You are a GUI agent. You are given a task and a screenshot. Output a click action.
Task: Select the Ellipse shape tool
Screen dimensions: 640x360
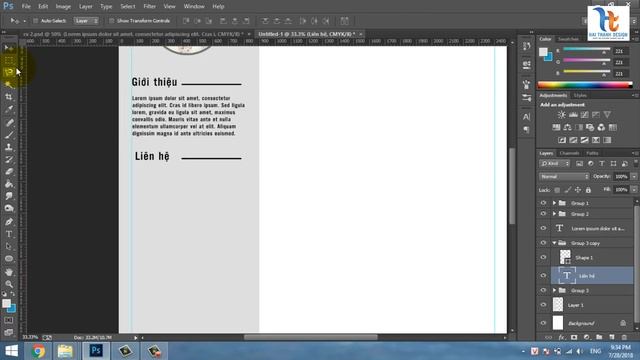coord(9,258)
